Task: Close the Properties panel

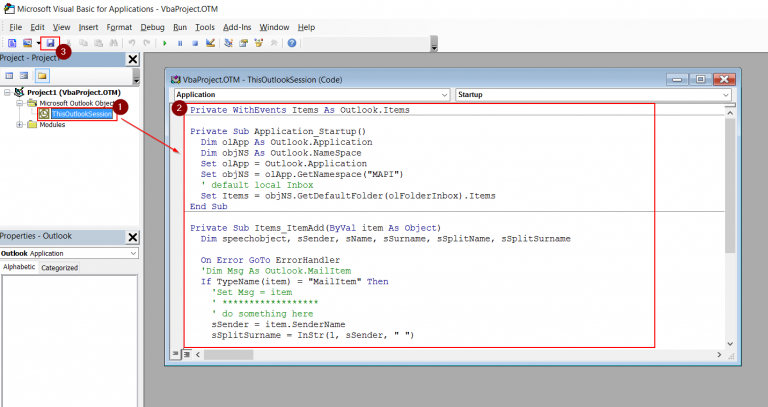Action: (132, 237)
